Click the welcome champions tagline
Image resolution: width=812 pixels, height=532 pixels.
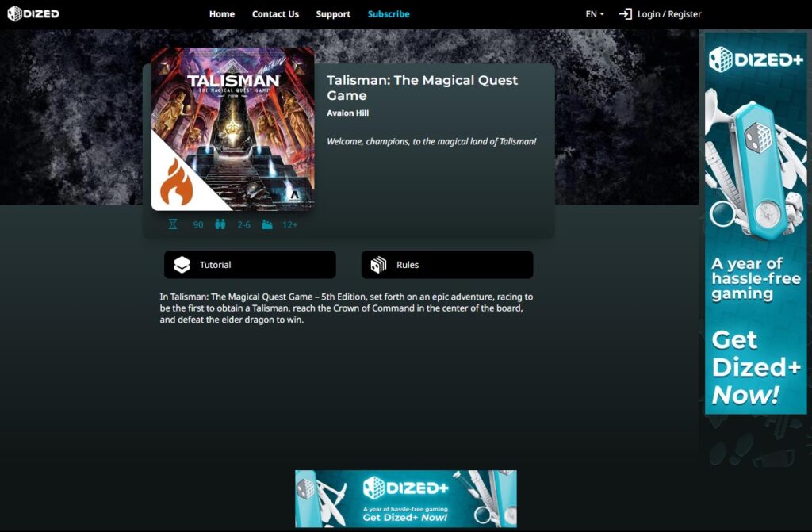(431, 141)
